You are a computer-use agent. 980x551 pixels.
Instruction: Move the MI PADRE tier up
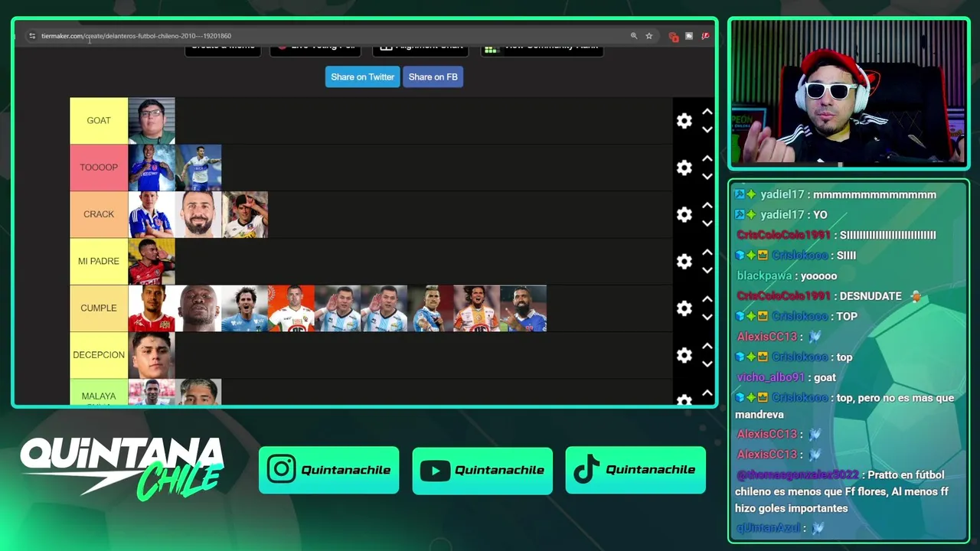[x=707, y=252]
